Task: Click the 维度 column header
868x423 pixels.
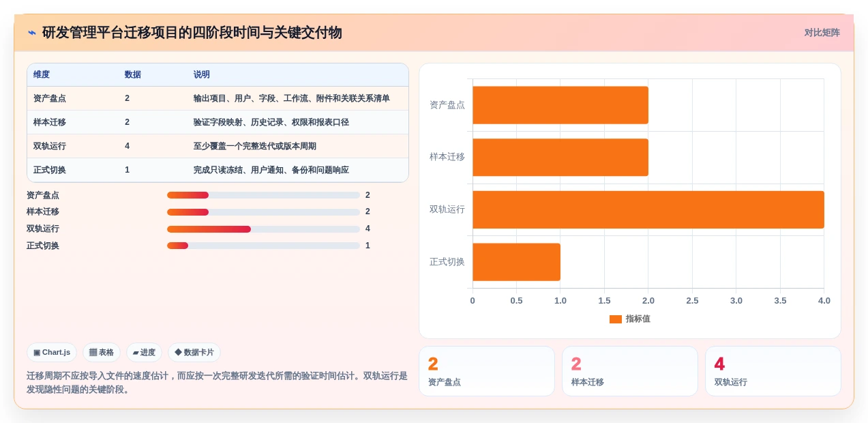Action: pos(42,75)
